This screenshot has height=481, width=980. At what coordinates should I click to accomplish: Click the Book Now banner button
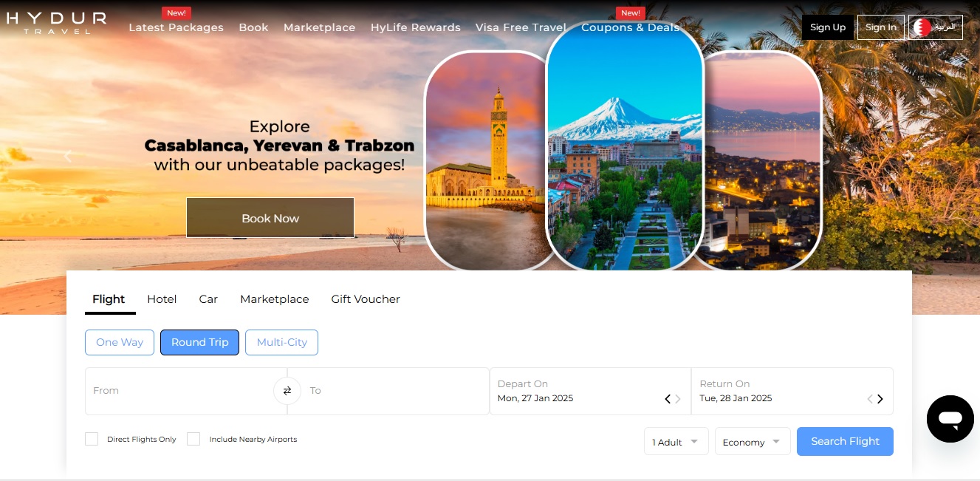pos(270,218)
